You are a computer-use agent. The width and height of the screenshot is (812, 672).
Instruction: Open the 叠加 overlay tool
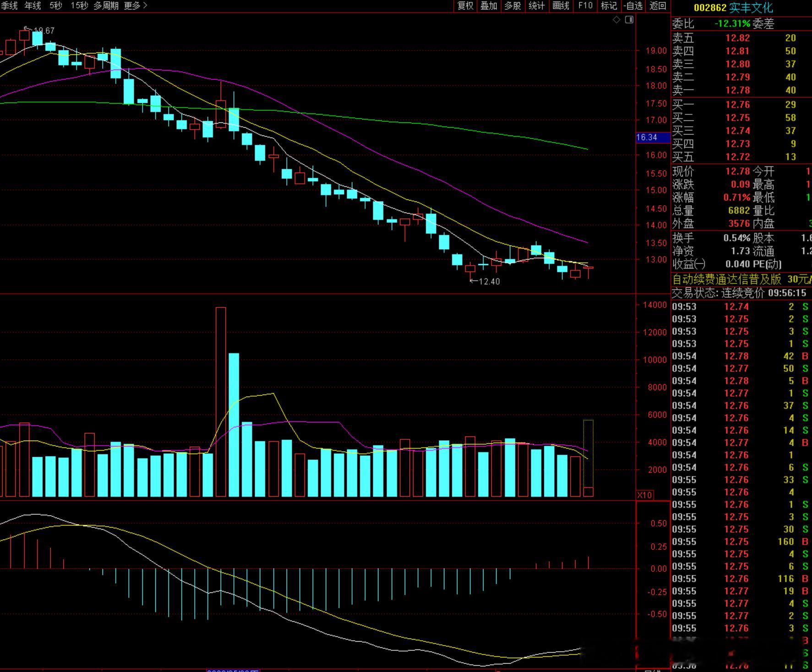point(489,5)
